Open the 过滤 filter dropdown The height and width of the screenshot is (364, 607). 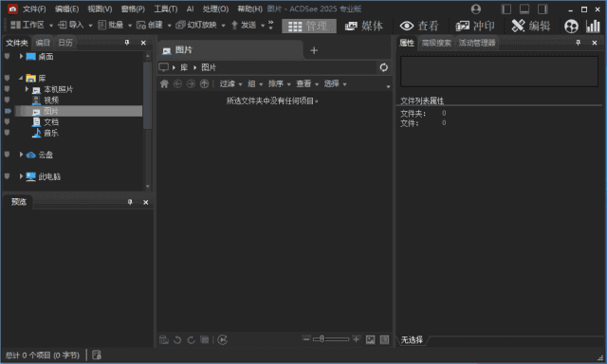tap(231, 83)
